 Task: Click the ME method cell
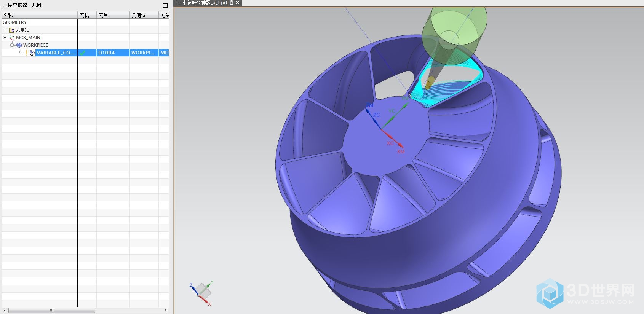pyautogui.click(x=164, y=53)
